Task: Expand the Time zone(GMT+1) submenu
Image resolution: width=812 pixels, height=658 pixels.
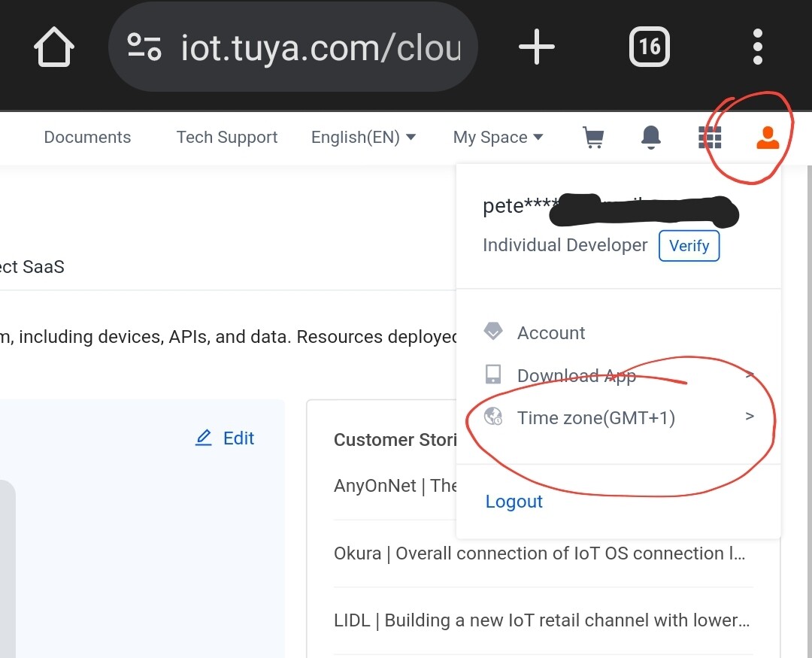Action: point(596,417)
